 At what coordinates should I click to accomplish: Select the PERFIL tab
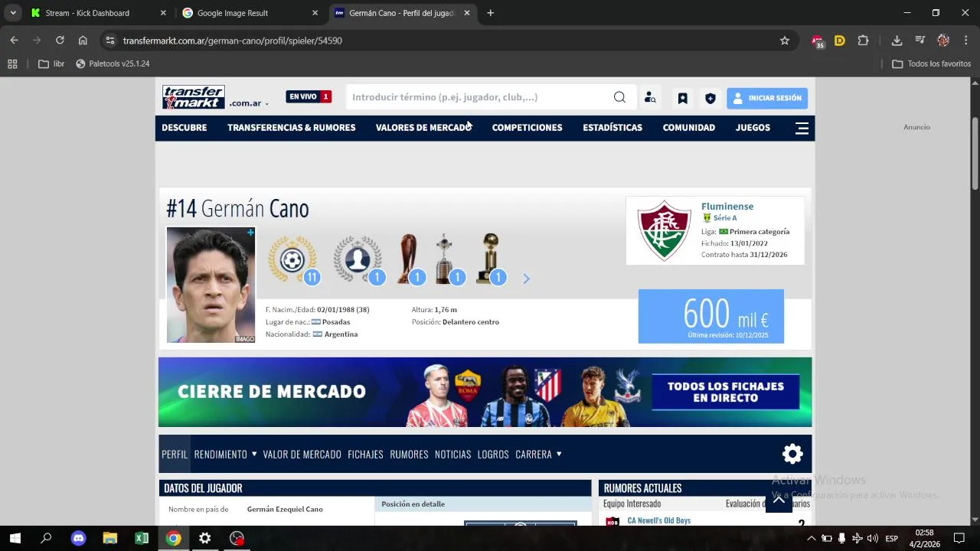tap(175, 454)
